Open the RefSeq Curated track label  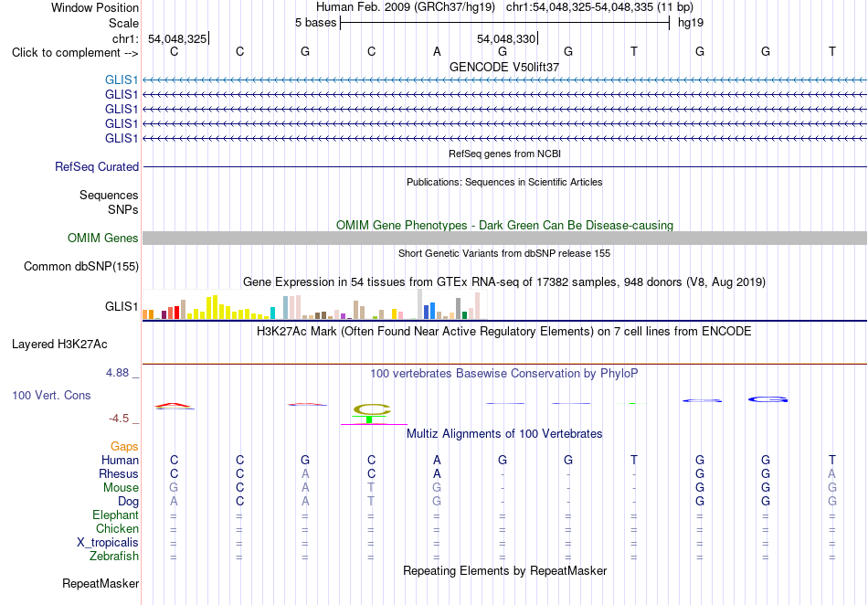(x=96, y=166)
